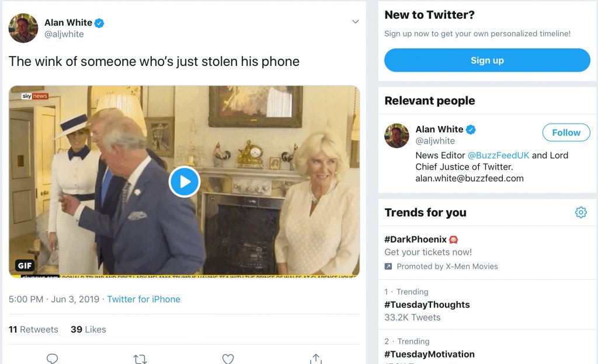Viewport: 598px width, 364px height.
Task: Click the reply speech bubble icon
Action: click(x=52, y=358)
